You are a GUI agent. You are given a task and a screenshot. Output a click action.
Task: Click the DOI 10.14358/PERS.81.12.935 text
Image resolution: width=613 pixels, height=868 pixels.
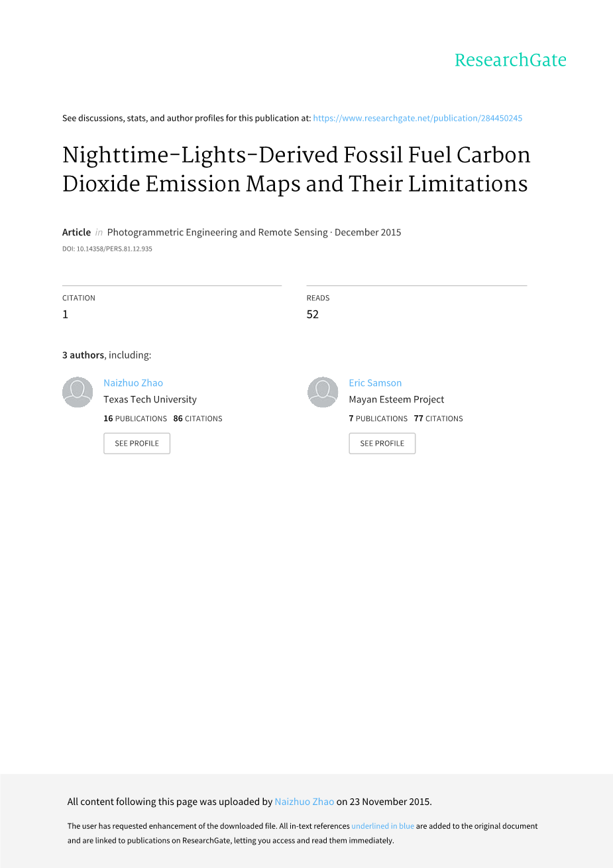point(107,249)
